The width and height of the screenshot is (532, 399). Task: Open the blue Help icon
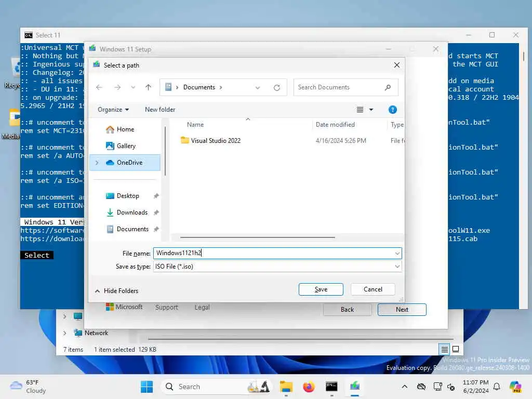[393, 110]
